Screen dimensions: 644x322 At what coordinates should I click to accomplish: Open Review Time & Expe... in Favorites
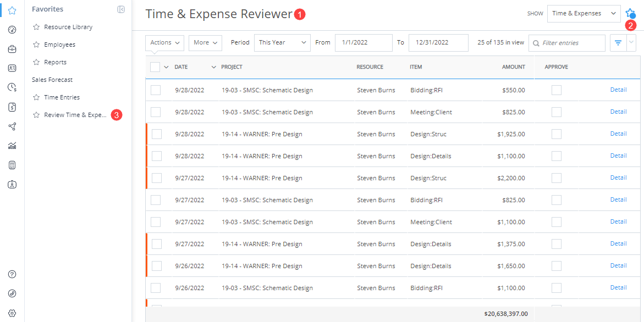pos(75,115)
